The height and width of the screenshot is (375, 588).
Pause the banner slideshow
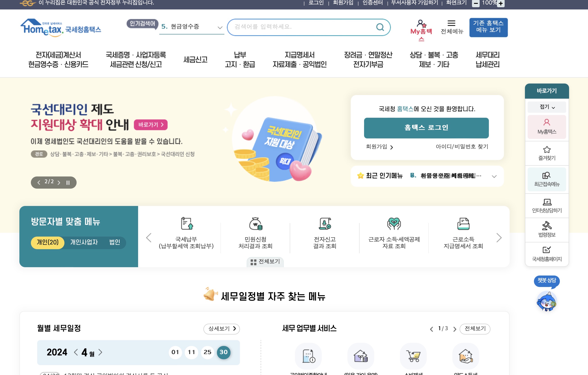click(x=68, y=183)
